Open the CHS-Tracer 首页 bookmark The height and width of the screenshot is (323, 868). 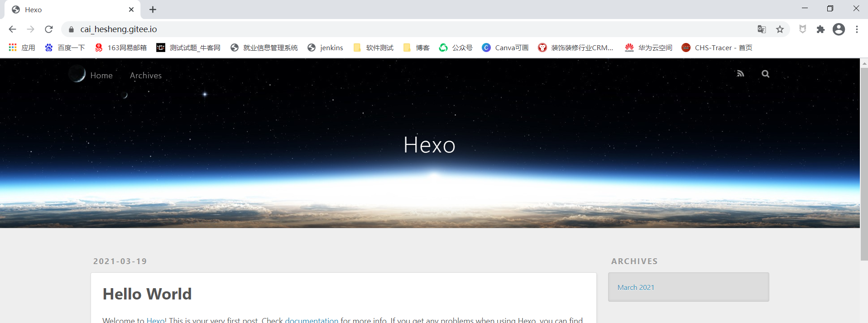(717, 47)
